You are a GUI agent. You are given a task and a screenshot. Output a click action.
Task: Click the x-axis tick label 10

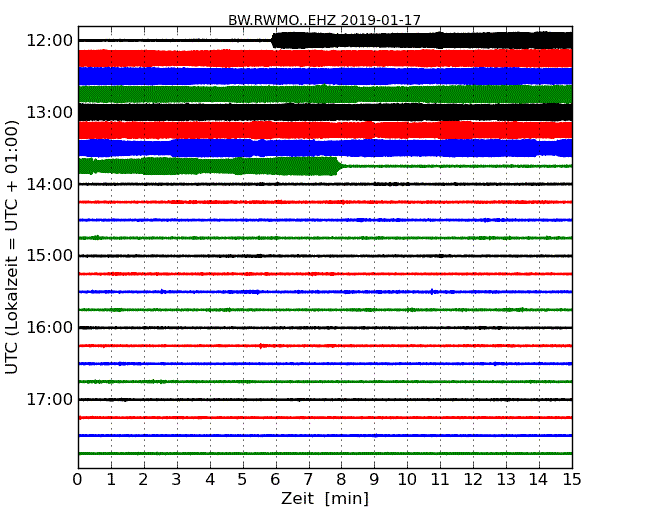[407, 480]
